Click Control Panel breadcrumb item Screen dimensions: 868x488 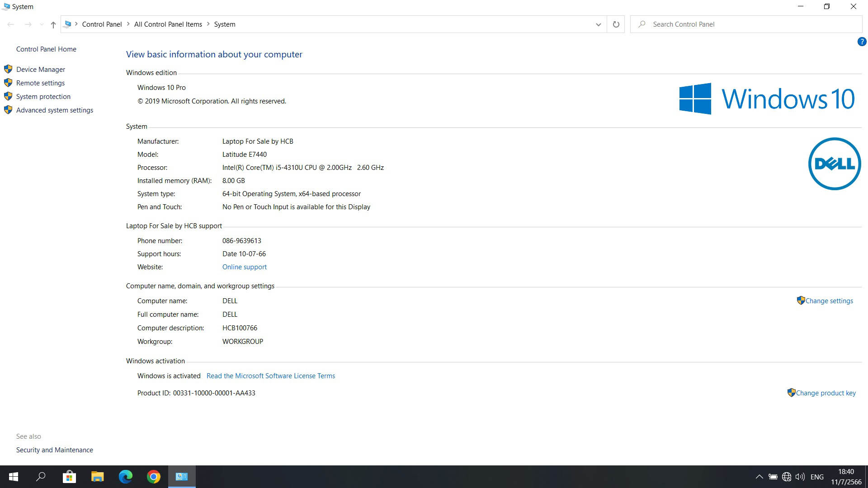102,24
